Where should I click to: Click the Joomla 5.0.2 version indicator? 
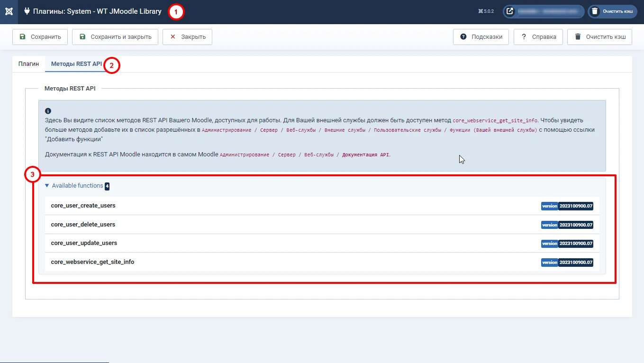[486, 11]
